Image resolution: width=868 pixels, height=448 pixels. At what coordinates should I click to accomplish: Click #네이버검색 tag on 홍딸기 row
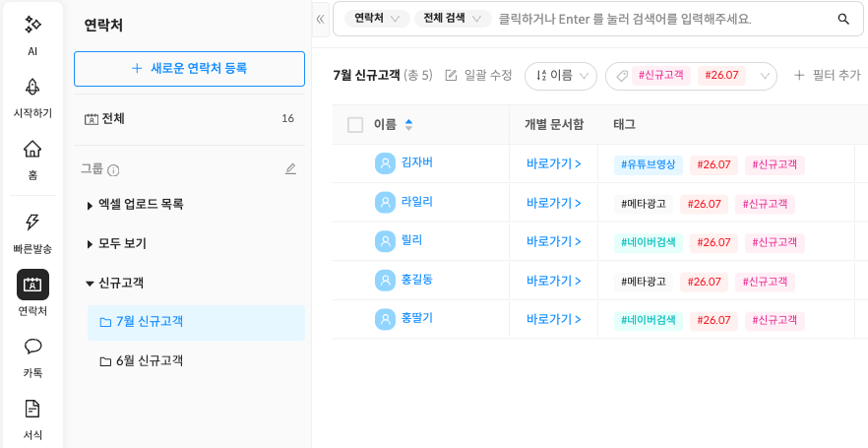pos(649,321)
